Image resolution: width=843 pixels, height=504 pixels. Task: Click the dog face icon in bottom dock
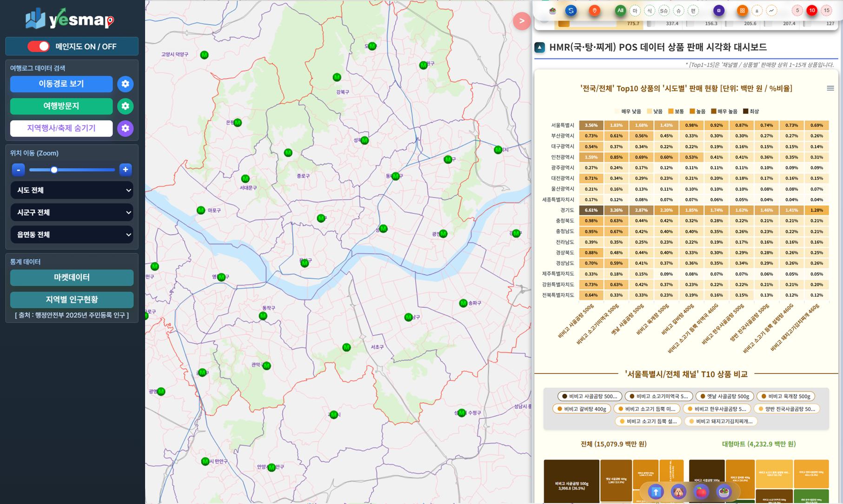pyautogui.click(x=678, y=491)
